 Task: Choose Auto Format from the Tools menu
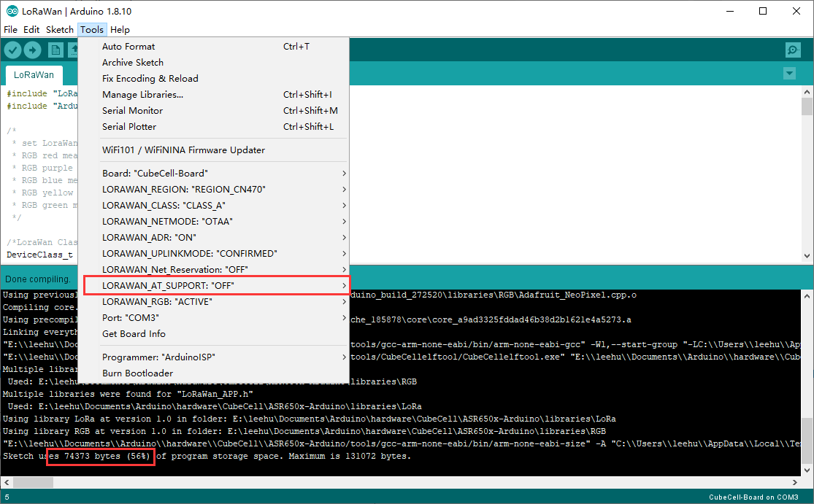[x=214, y=47]
